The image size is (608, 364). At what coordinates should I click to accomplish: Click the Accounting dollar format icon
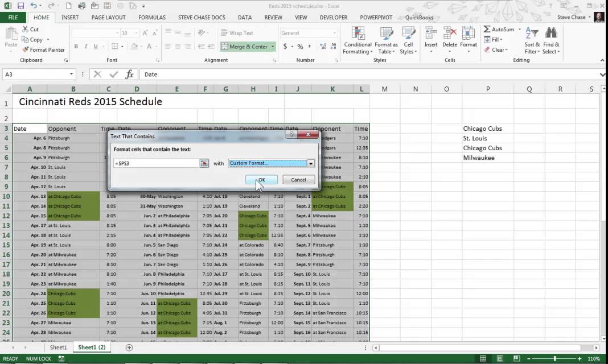[x=285, y=47]
